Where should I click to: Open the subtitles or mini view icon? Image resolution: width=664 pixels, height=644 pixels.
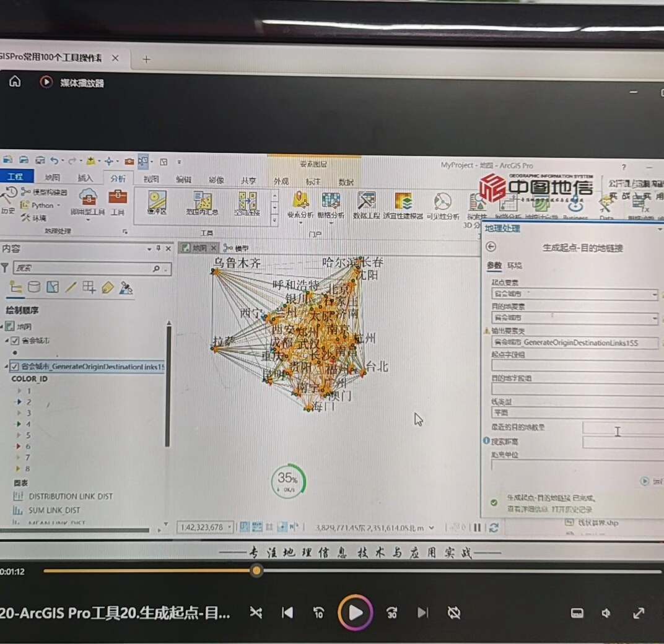tap(577, 612)
